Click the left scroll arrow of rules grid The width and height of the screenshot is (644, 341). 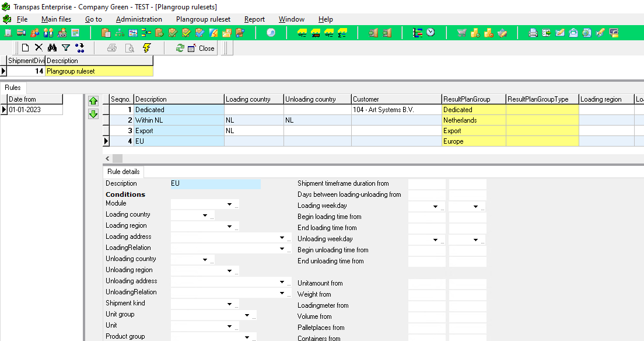[107, 158]
